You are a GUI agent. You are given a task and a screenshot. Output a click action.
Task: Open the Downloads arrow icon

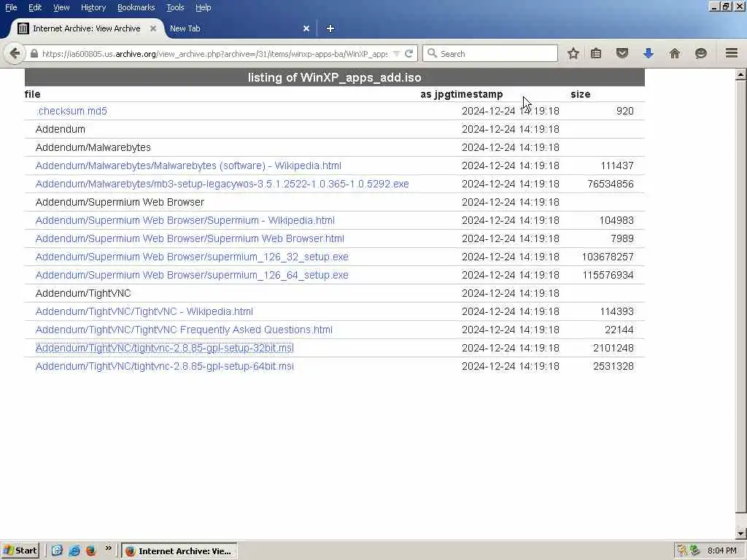648,53
